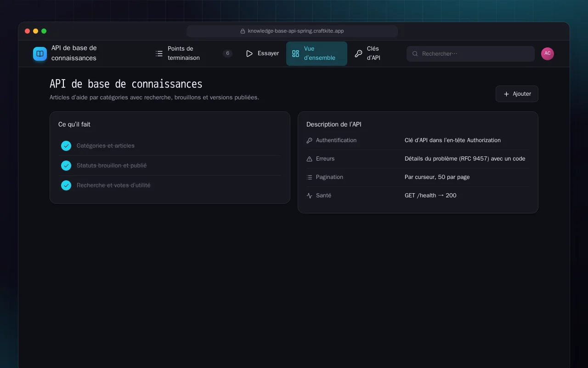Click the key icon beside Clés d'API

358,54
